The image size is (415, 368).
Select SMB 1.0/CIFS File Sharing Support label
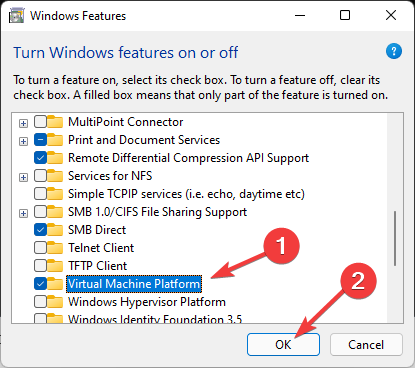pyautogui.click(x=157, y=212)
